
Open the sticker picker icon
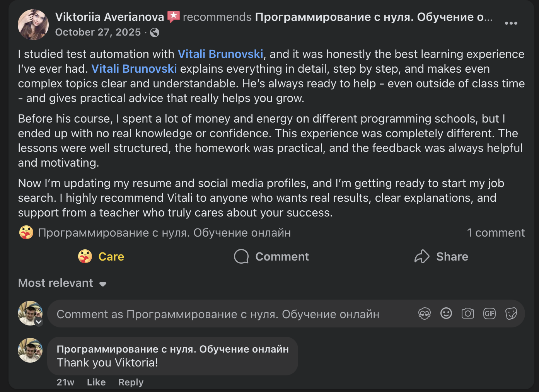click(x=511, y=314)
